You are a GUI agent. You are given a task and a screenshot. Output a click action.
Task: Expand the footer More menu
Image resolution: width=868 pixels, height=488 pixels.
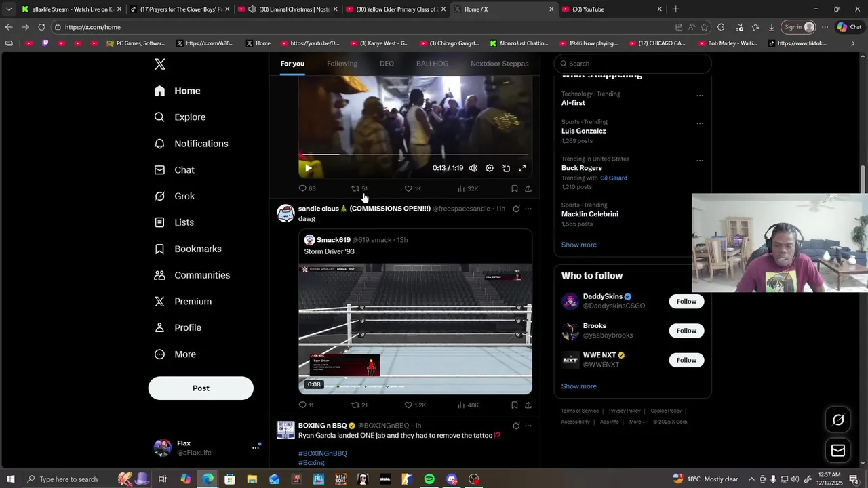(637, 422)
